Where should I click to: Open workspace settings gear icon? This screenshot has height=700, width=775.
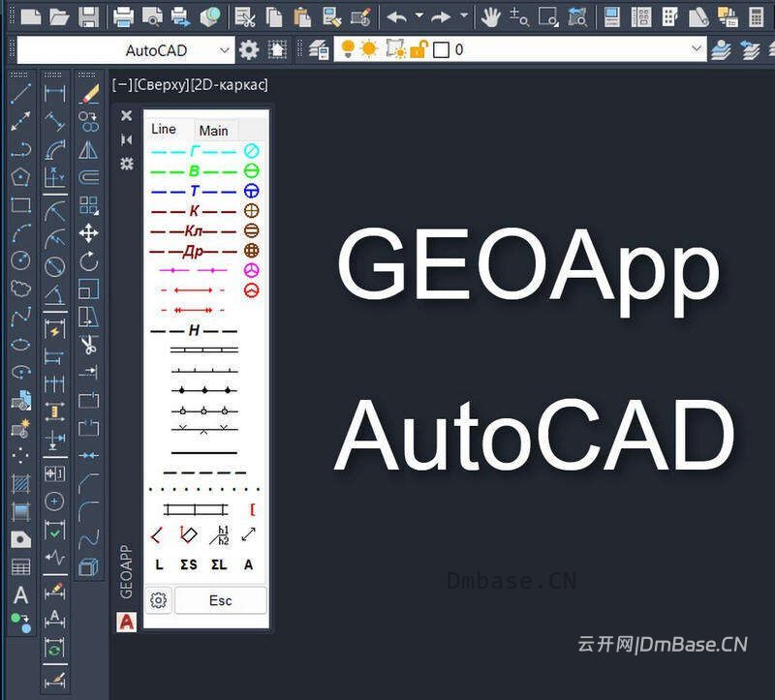[249, 50]
